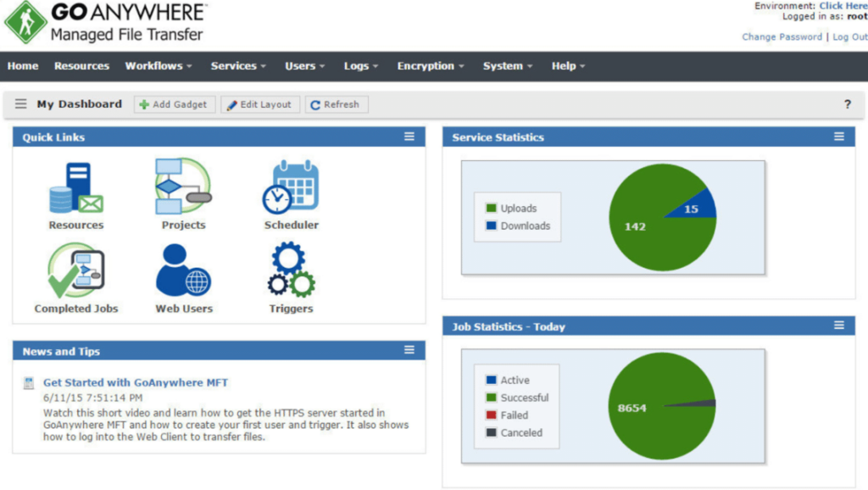
Task: Click the hamburger icon beside My Dashboard
Action: coord(20,103)
